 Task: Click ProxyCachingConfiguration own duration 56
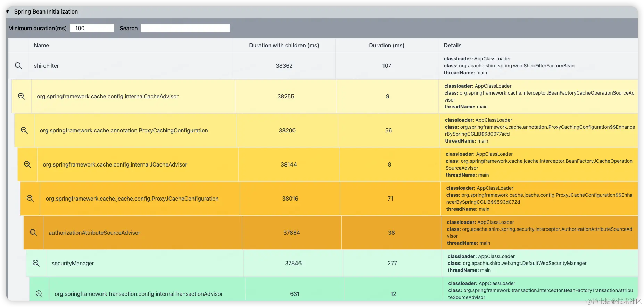coord(388,130)
